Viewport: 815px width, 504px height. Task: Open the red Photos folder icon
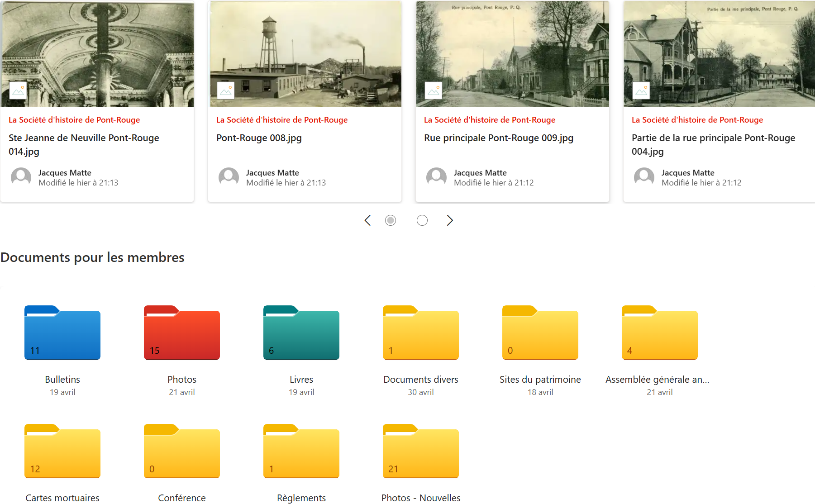[x=182, y=333]
